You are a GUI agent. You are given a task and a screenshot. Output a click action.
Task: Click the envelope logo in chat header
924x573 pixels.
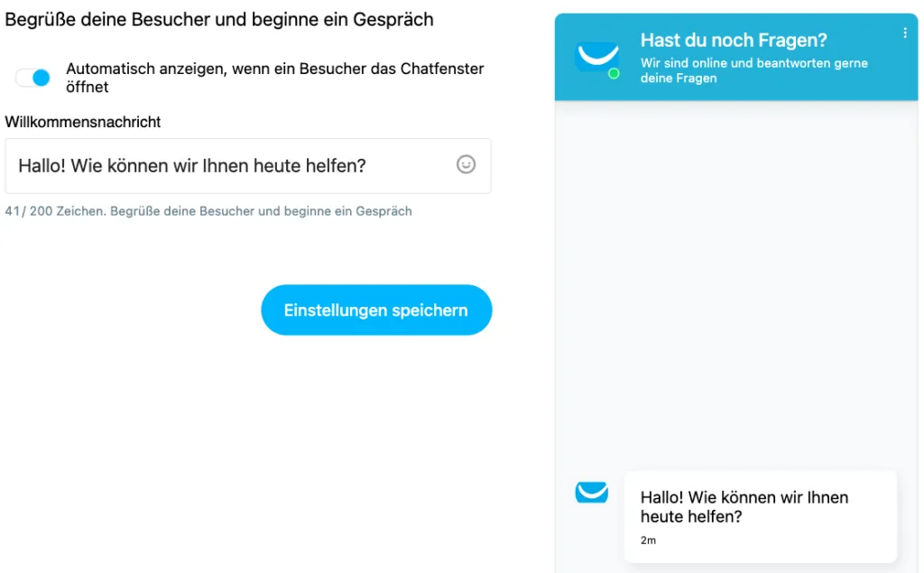point(596,58)
